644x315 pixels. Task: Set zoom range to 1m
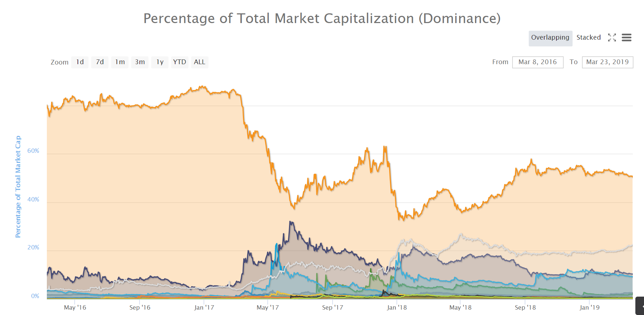pos(120,62)
